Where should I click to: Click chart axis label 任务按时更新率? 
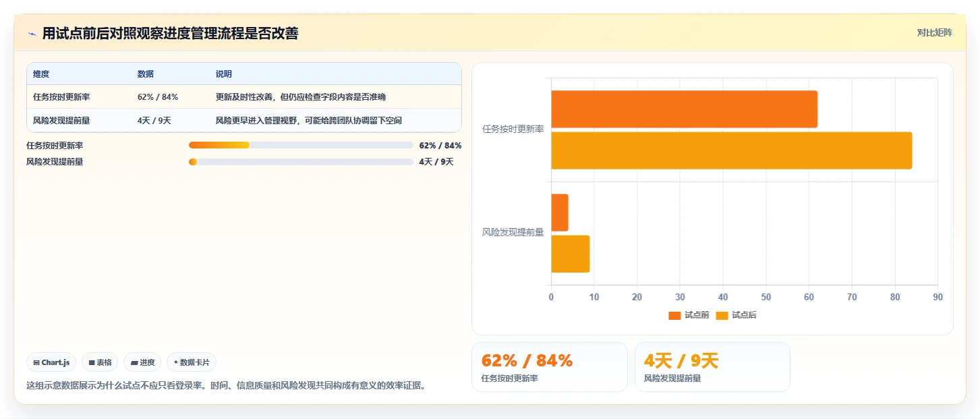[x=513, y=129]
